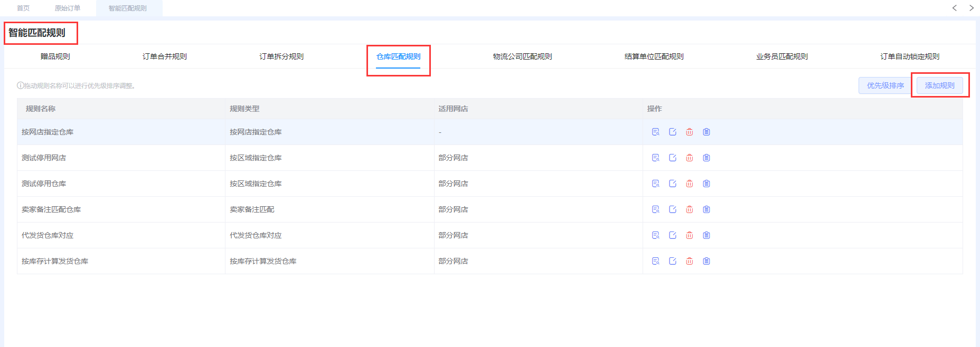Edit the 代发货仓库对应 rule
The width and height of the screenshot is (980, 347).
673,235
